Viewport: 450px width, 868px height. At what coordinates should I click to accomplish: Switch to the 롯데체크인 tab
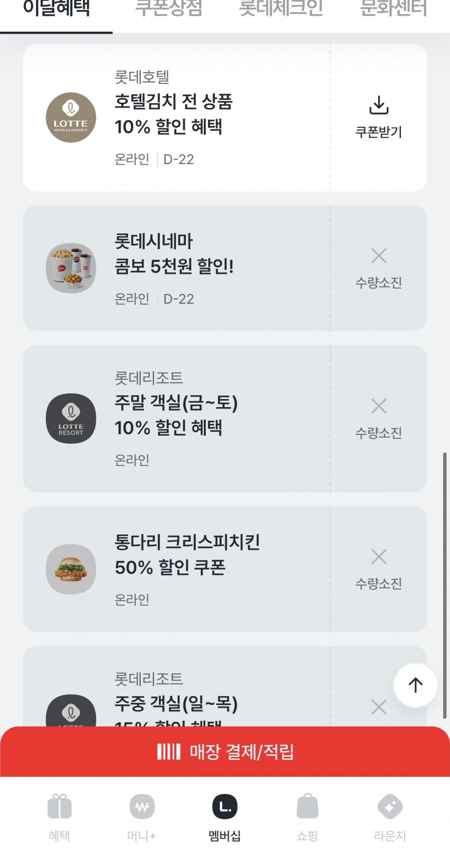point(281,9)
